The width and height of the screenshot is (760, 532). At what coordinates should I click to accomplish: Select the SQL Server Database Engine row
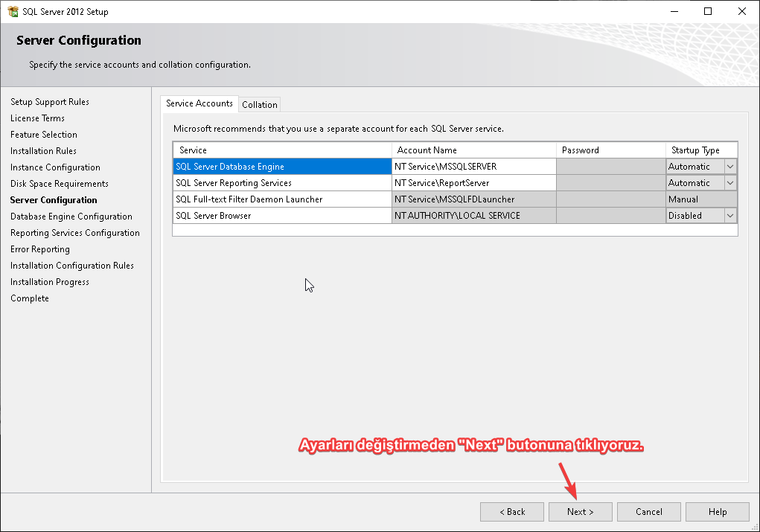coord(282,167)
